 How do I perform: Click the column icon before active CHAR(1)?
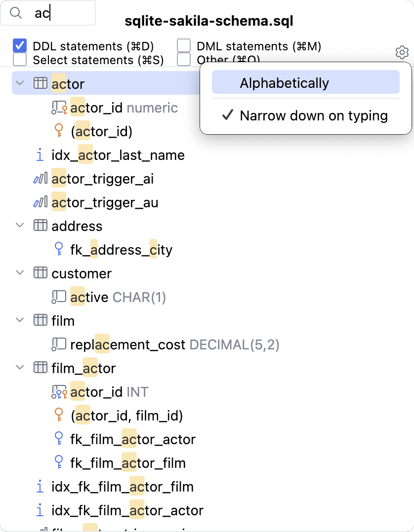[x=58, y=297]
